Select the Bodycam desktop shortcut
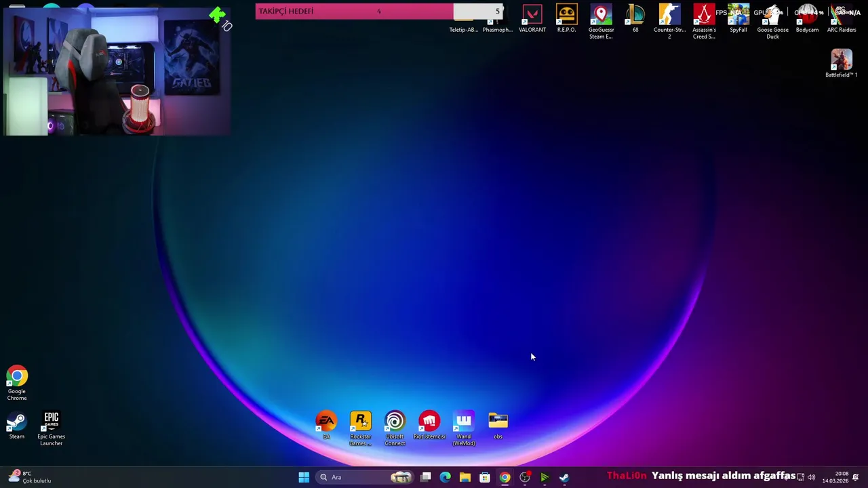 tap(807, 19)
